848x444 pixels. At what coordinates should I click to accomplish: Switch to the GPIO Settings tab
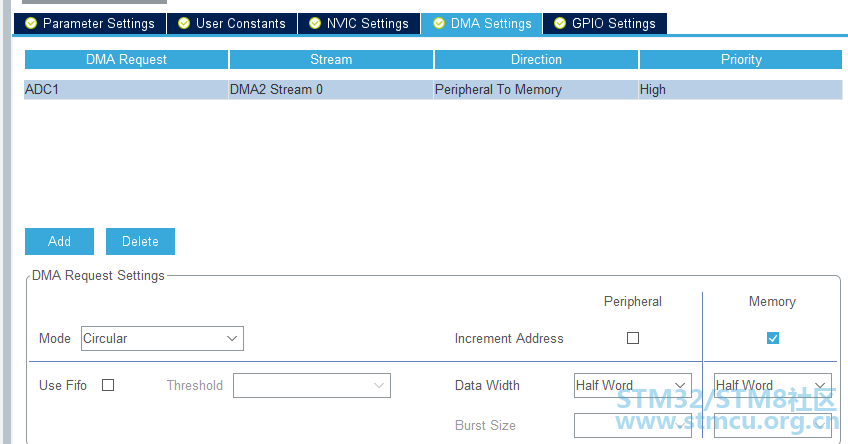605,24
